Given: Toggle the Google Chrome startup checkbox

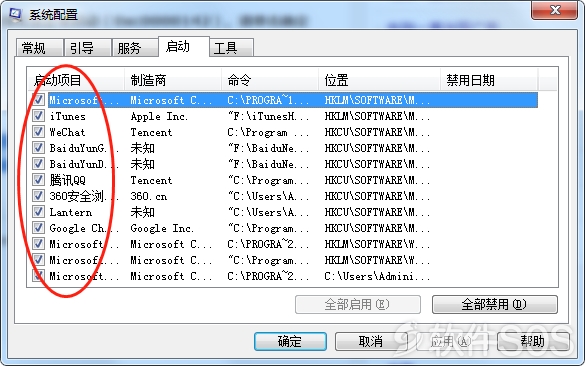Looking at the screenshot, I should pos(38,228).
